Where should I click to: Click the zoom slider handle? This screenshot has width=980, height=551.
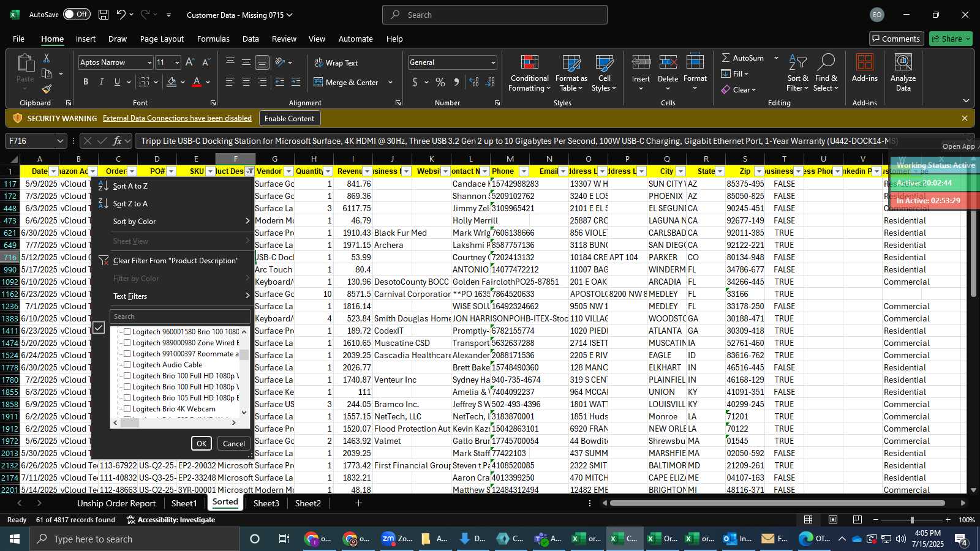coord(912,520)
